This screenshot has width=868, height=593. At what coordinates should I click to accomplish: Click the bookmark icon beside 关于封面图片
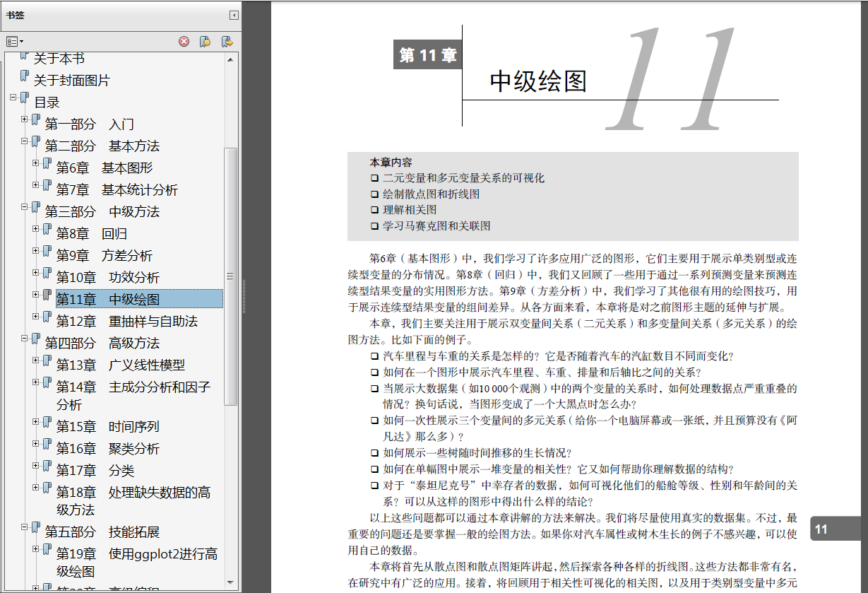pos(25,76)
